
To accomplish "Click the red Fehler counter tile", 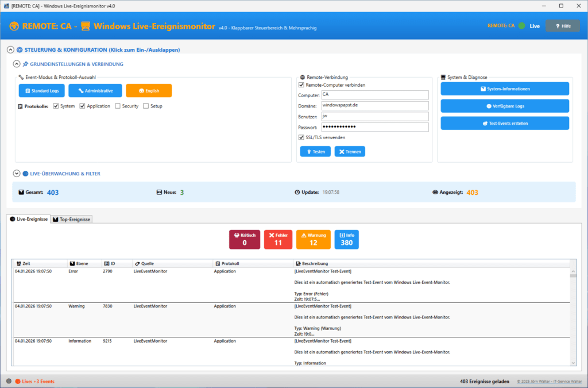I will pos(278,239).
